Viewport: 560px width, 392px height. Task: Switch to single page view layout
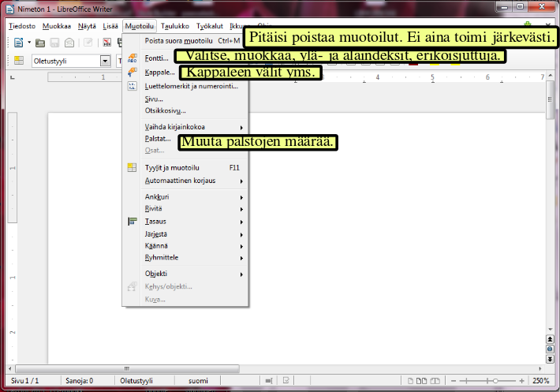[x=410, y=381]
